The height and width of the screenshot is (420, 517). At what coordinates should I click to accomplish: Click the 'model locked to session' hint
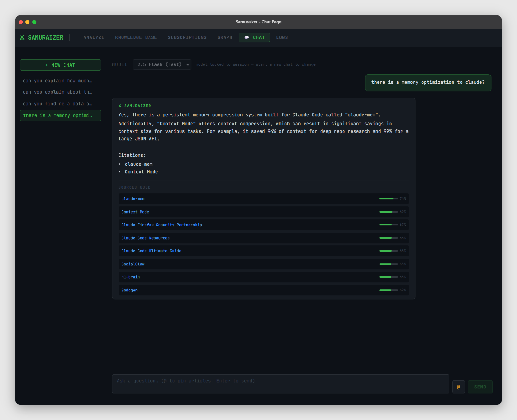click(256, 64)
